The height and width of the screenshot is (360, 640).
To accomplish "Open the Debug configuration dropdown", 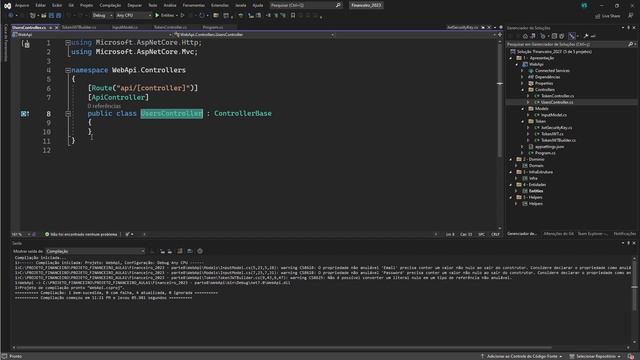I will coord(102,16).
